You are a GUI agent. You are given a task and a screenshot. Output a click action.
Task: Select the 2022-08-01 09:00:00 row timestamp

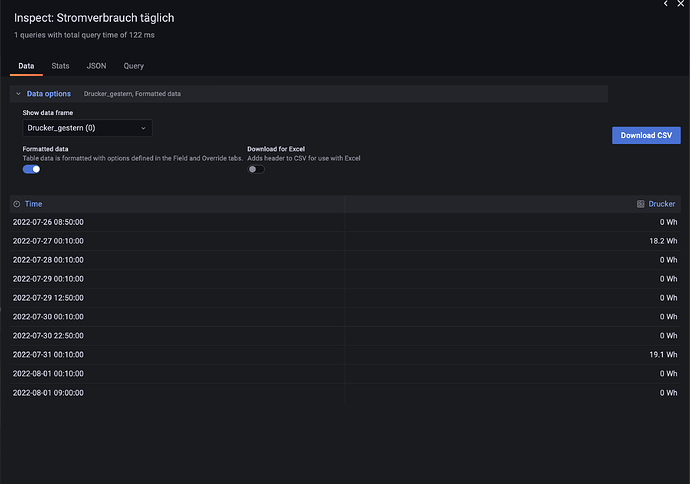[48, 393]
